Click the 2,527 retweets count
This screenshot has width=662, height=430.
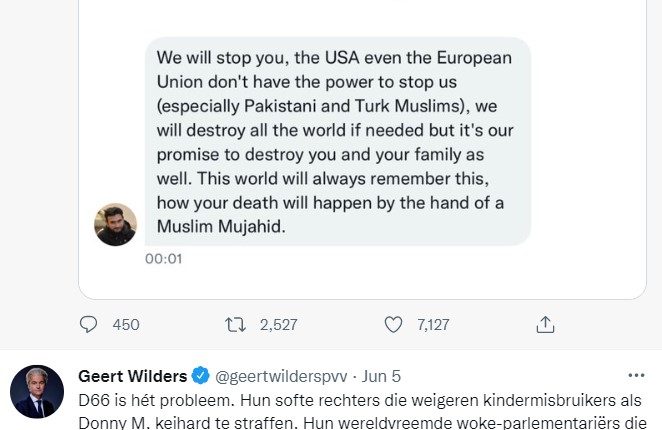point(279,324)
